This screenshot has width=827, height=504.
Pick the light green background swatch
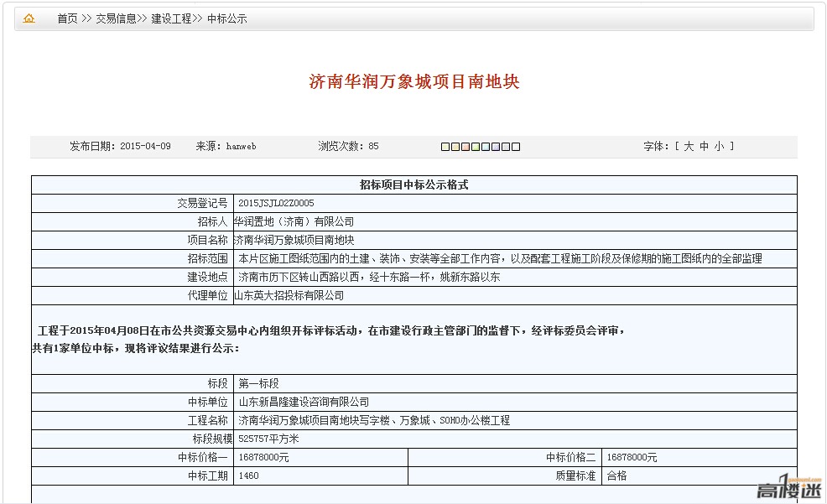tap(476, 147)
